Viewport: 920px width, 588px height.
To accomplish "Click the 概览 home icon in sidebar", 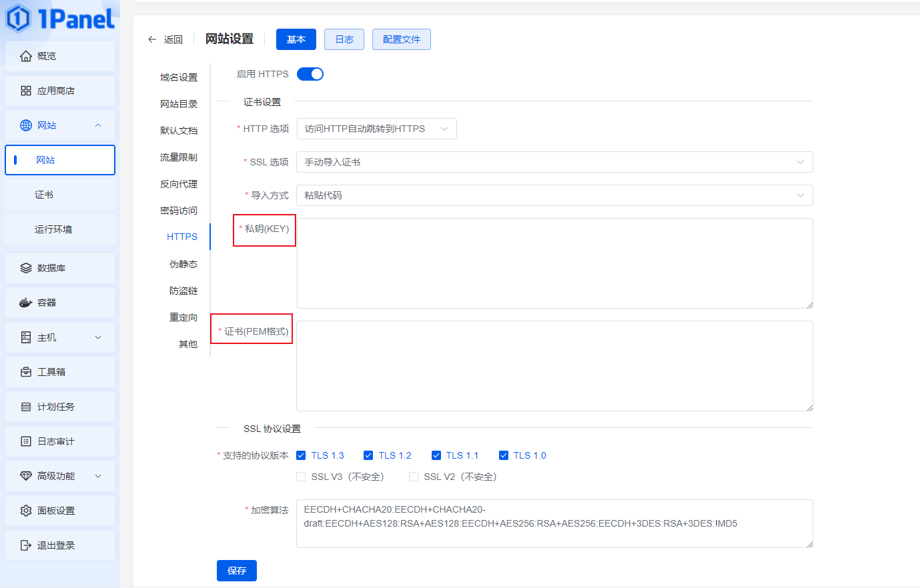I will click(x=26, y=56).
